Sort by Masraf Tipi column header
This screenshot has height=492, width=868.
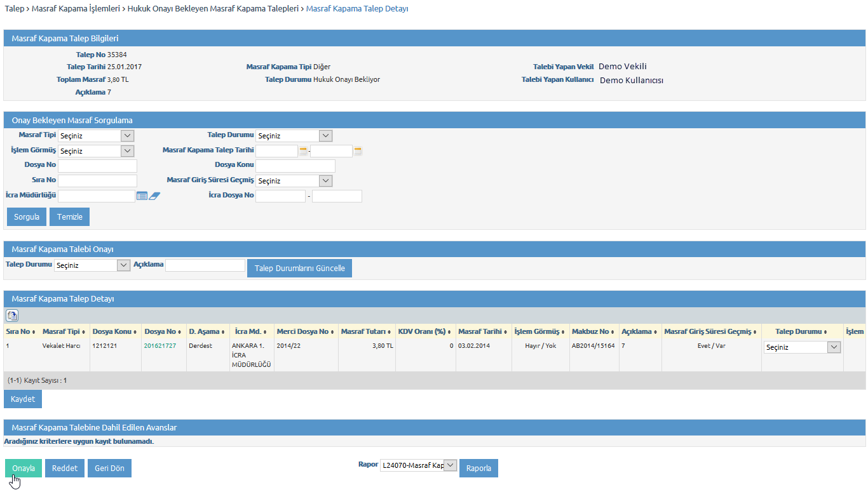[64, 331]
